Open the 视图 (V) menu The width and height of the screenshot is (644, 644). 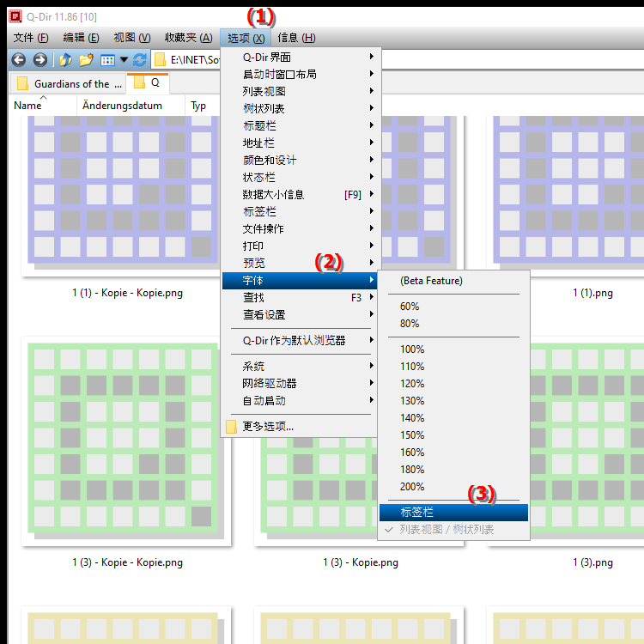132,38
